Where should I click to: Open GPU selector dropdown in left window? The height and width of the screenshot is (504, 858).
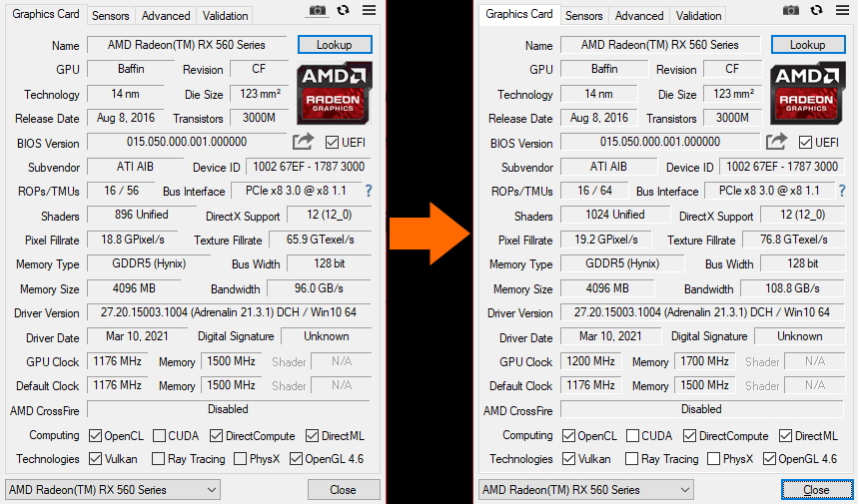tap(113, 490)
